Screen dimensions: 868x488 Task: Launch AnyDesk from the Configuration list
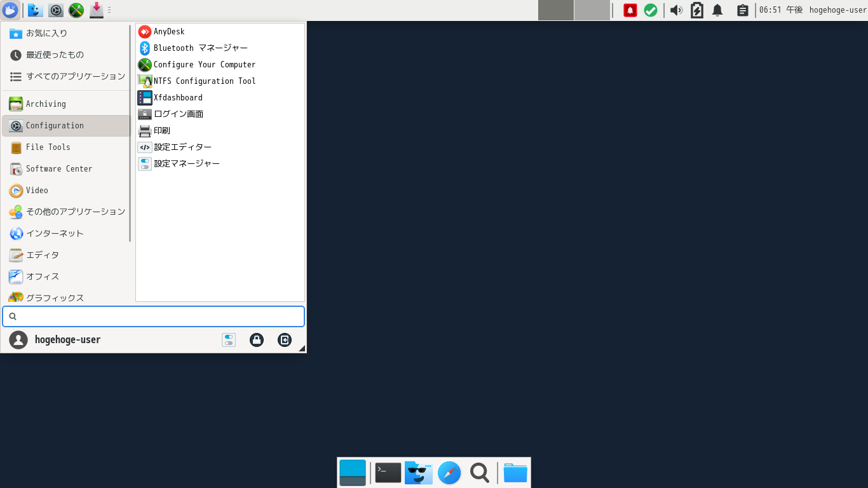[220, 31]
